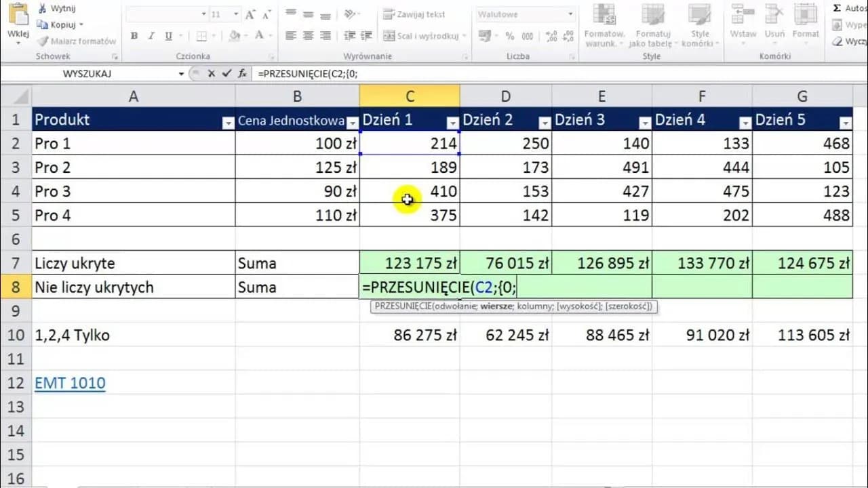This screenshot has width=868, height=488.
Task: Click the percent style icon
Action: tap(509, 36)
